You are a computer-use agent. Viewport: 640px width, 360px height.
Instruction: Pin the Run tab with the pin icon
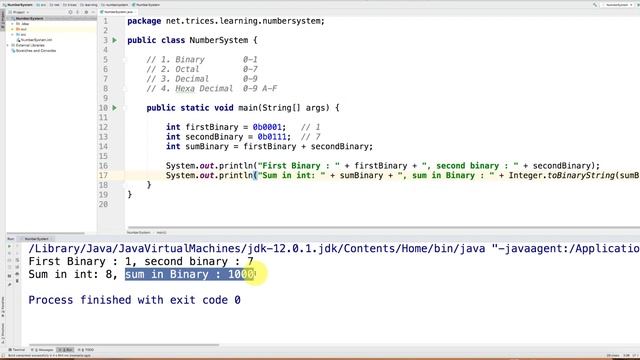pyautogui.click(x=9, y=284)
